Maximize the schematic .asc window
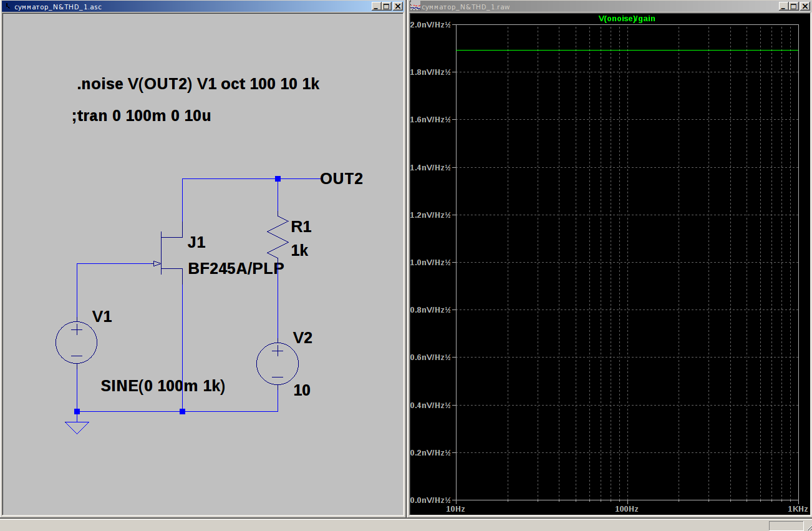Image resolution: width=812 pixels, height=531 pixels. click(x=386, y=6)
